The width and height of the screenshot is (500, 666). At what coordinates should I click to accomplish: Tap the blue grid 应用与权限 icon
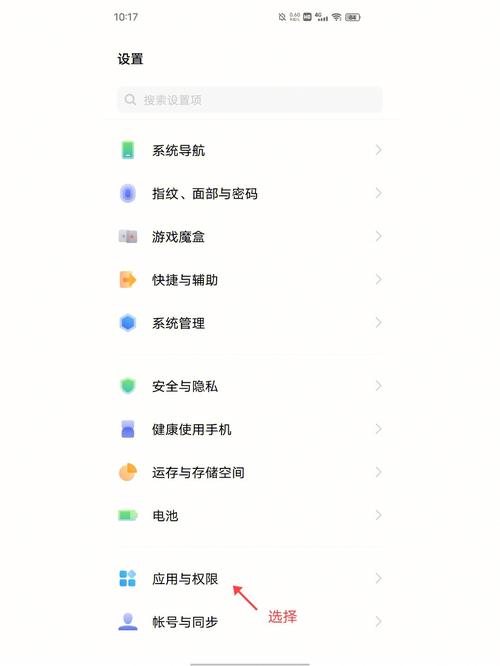pos(127,578)
